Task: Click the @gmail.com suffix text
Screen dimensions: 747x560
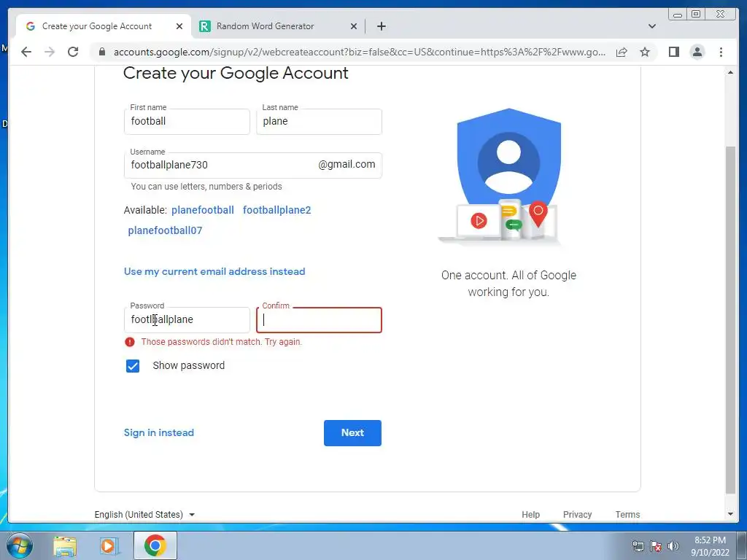Action: [x=347, y=164]
